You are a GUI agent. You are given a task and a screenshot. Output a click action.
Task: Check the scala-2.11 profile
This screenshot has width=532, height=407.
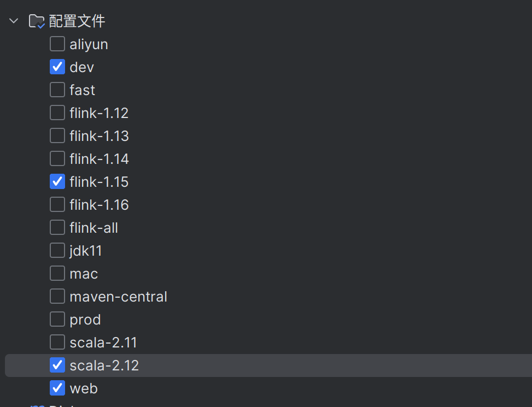57,342
